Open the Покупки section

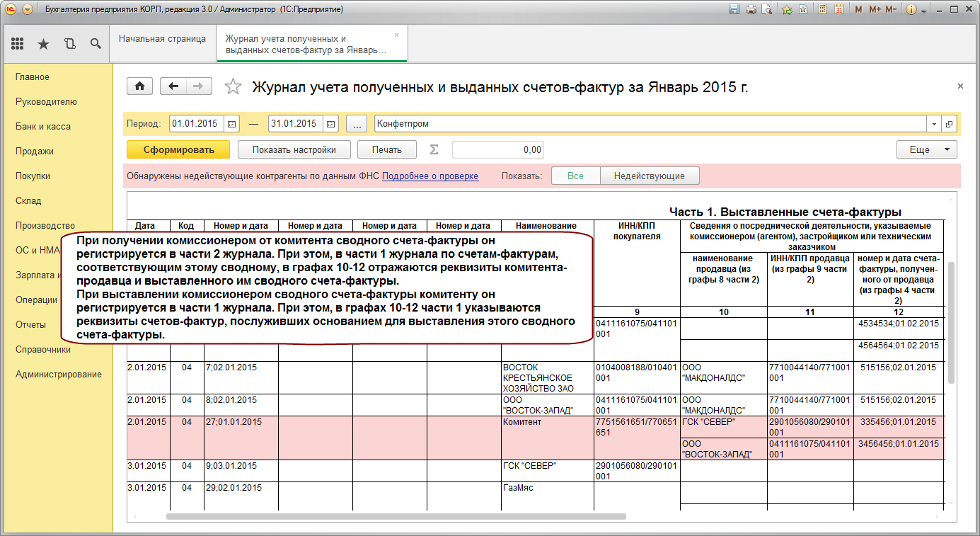click(33, 176)
